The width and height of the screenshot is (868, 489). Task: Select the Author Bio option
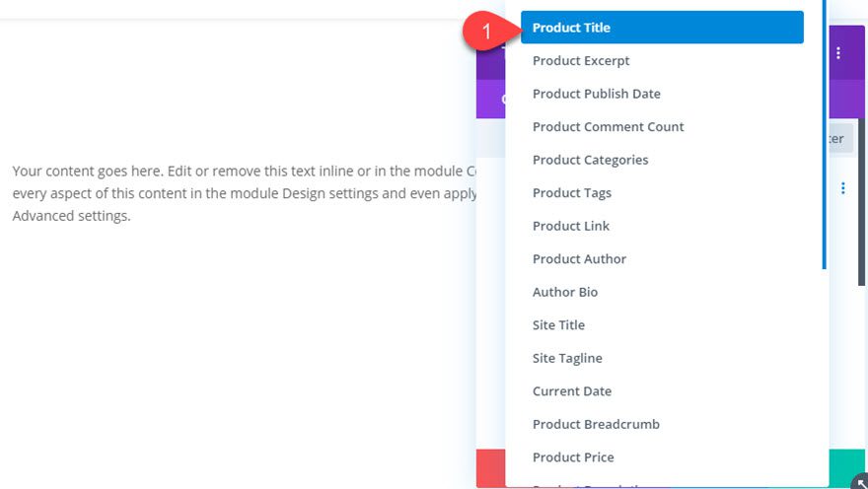click(565, 292)
